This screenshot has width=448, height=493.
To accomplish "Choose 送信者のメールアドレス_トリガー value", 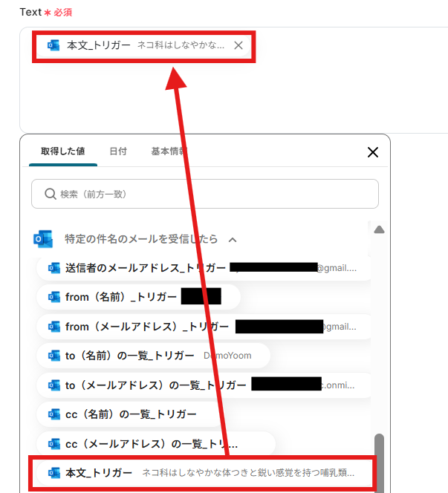I will pyautogui.click(x=204, y=268).
